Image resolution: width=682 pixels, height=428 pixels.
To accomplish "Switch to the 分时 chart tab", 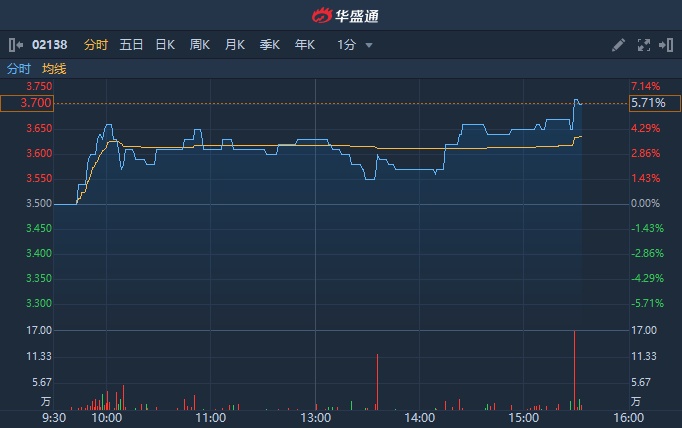I will click(96, 45).
